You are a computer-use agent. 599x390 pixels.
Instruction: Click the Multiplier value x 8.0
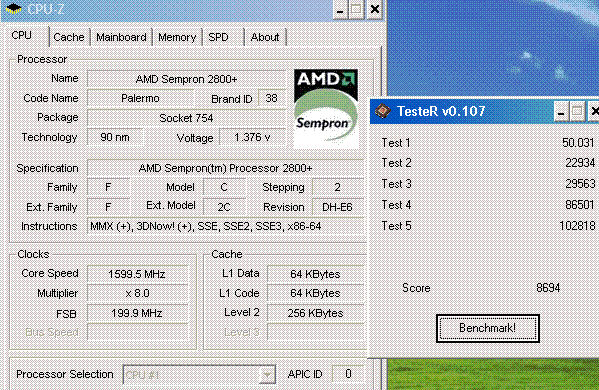138,293
